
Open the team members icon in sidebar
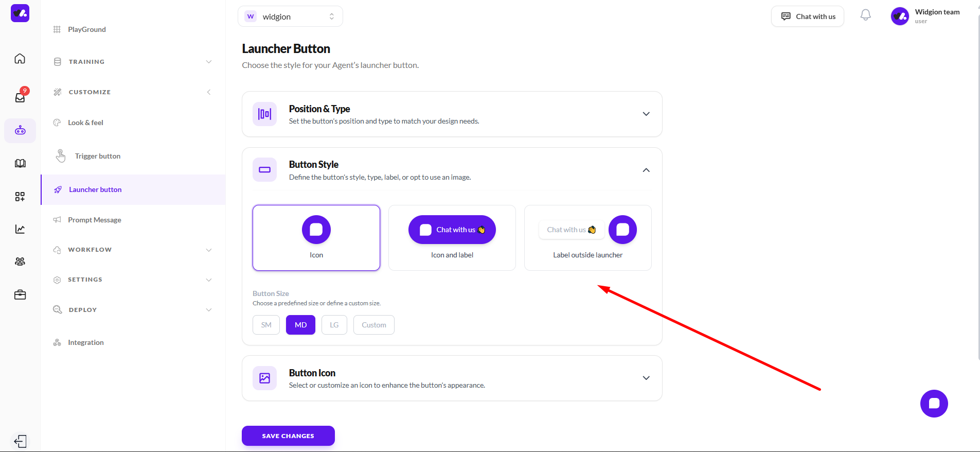pyautogui.click(x=20, y=262)
